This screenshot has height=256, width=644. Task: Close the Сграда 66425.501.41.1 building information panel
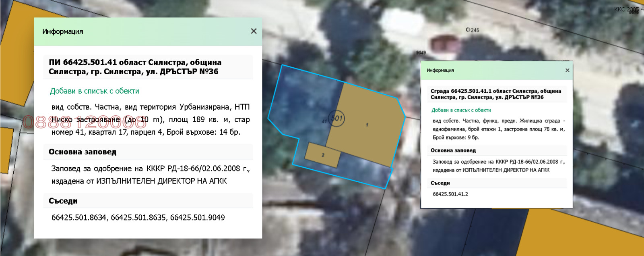(567, 70)
